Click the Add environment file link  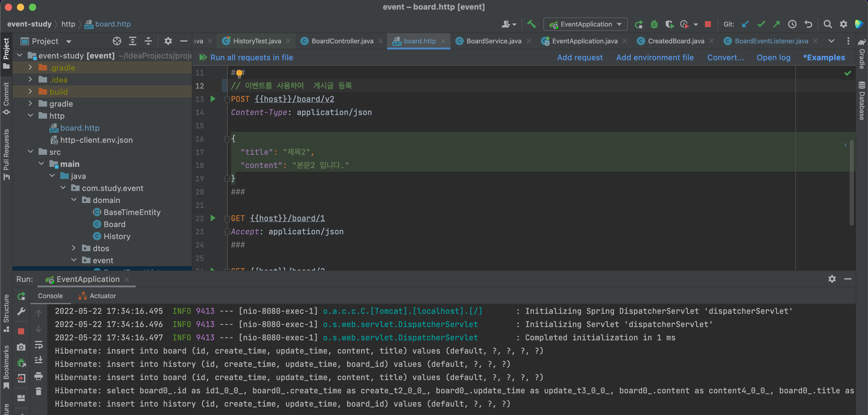[x=655, y=58]
